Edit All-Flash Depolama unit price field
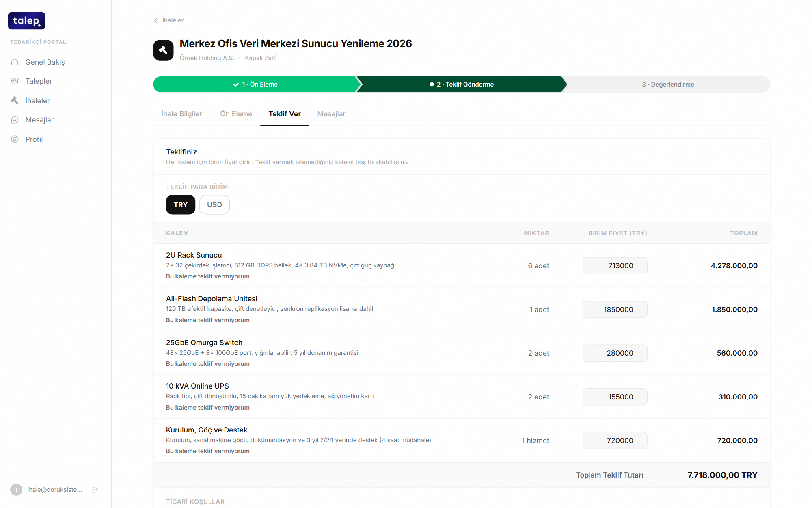Screen dimensions: 812x508 (x=615, y=309)
